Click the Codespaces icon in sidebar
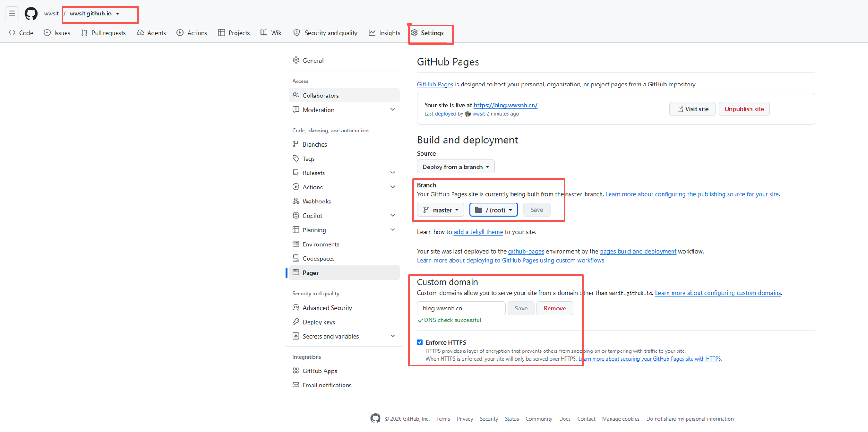Screen dimensions: 868x432 (x=296, y=258)
